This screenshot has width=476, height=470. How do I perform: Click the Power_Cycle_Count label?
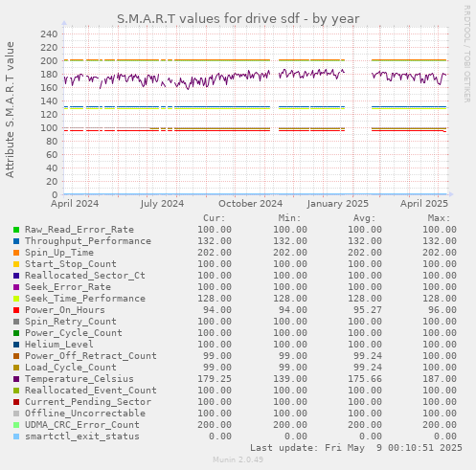point(74,333)
